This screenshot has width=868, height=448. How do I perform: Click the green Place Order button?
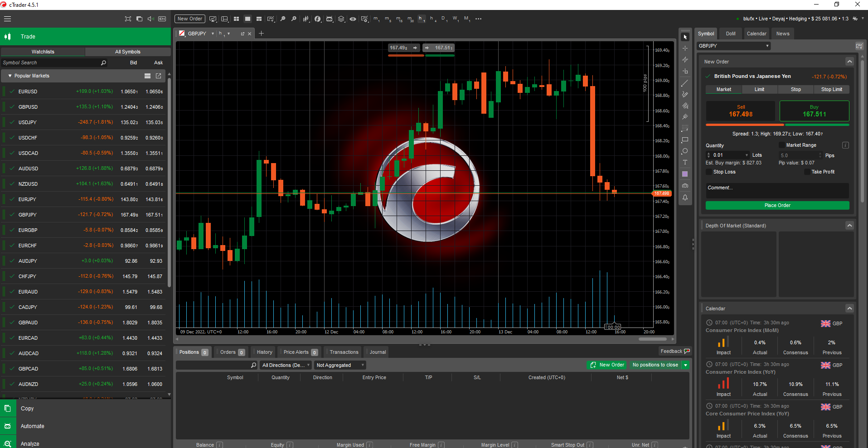777,205
